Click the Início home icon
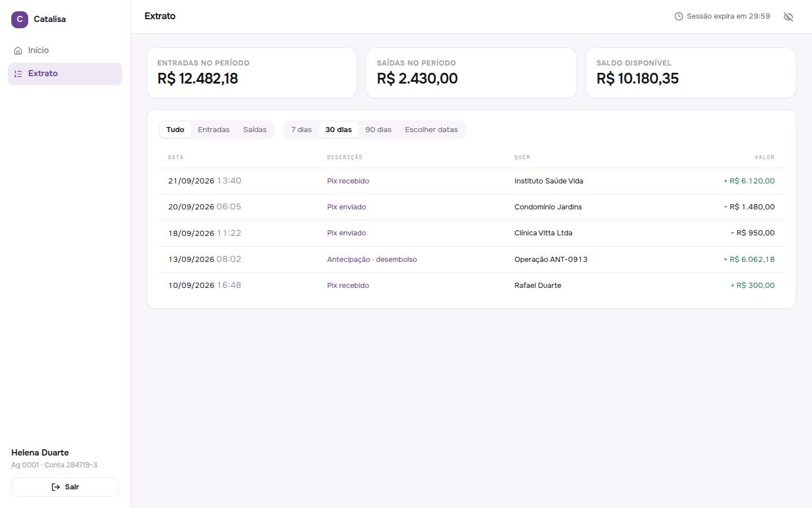This screenshot has height=508, width=812. (x=18, y=51)
